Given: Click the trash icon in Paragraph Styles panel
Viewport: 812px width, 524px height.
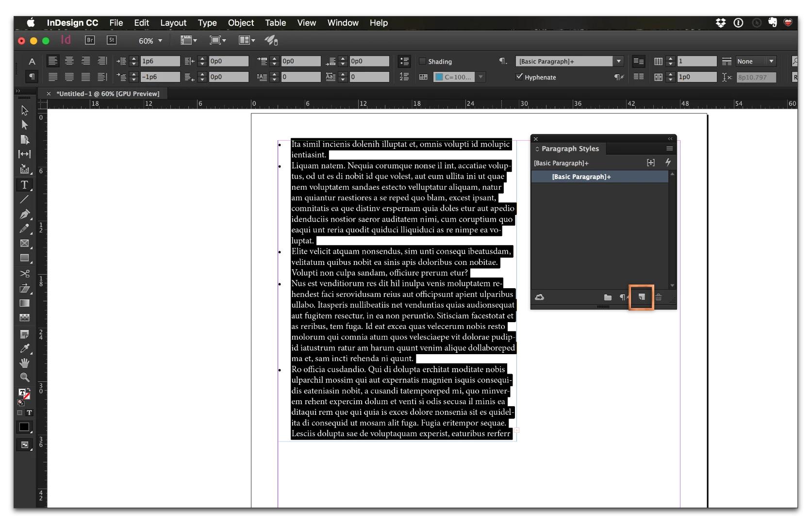Looking at the screenshot, I should 659,297.
